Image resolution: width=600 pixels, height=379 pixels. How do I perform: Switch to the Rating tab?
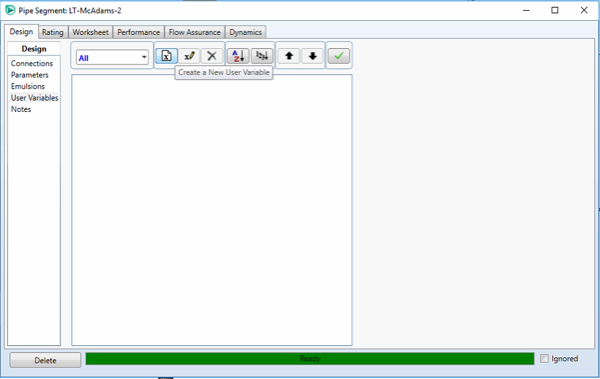[x=53, y=32]
